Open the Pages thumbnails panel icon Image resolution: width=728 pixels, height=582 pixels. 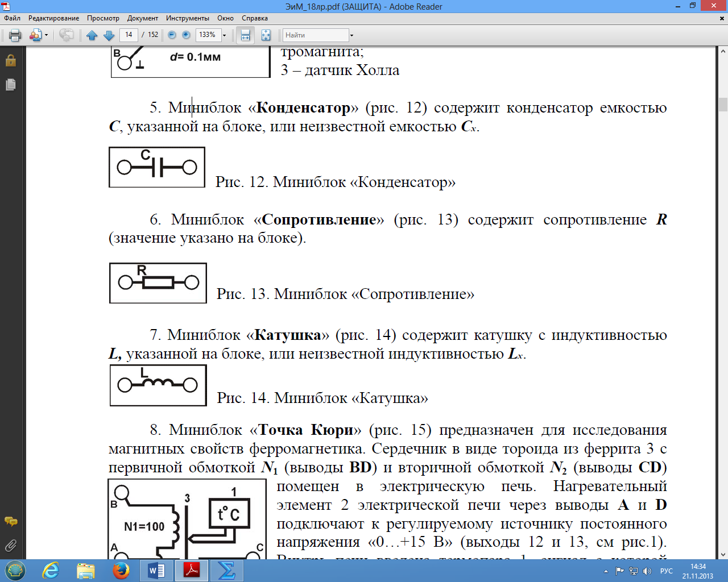click(x=11, y=85)
